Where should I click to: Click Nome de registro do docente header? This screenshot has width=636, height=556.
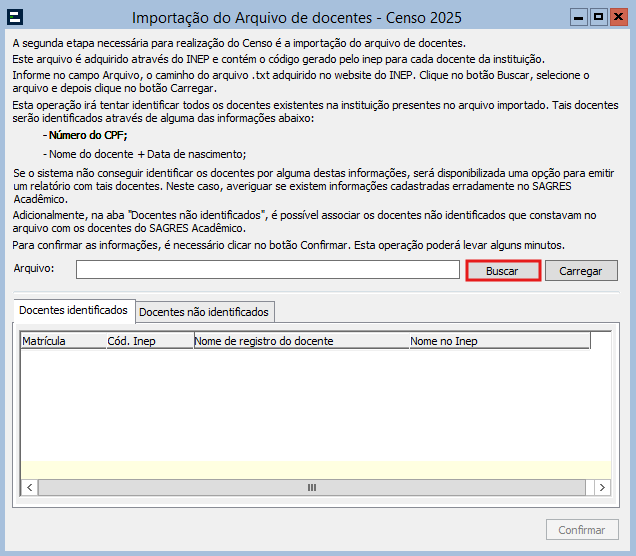(x=301, y=341)
